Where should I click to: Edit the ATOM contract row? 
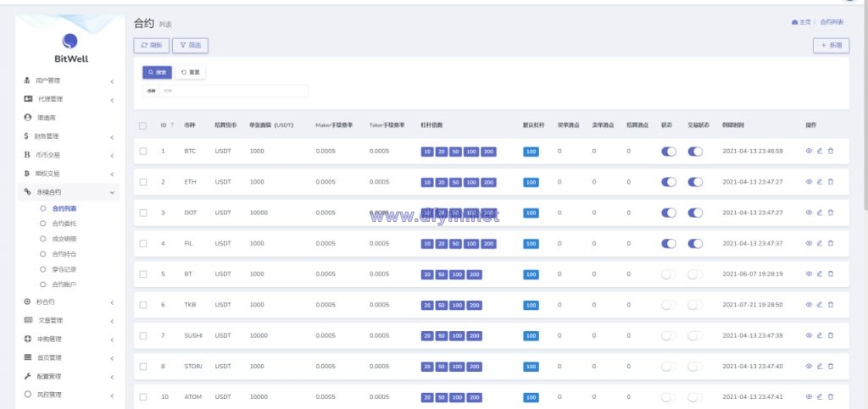pyautogui.click(x=820, y=397)
